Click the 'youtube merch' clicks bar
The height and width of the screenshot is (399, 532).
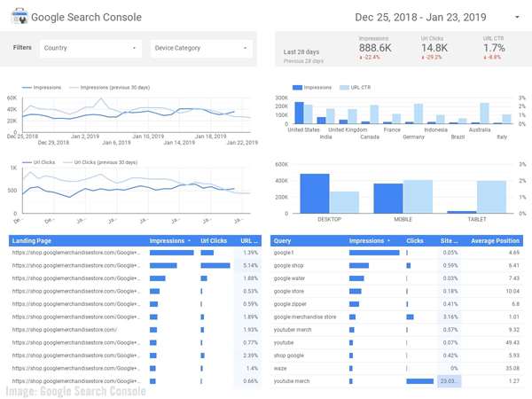pyautogui.click(x=419, y=381)
